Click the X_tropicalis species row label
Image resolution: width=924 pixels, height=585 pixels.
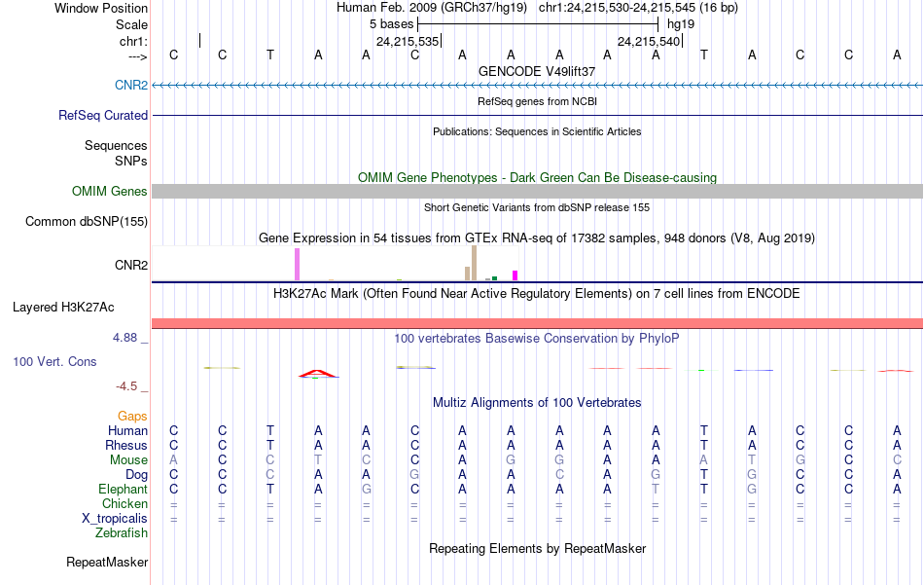pyautogui.click(x=115, y=519)
